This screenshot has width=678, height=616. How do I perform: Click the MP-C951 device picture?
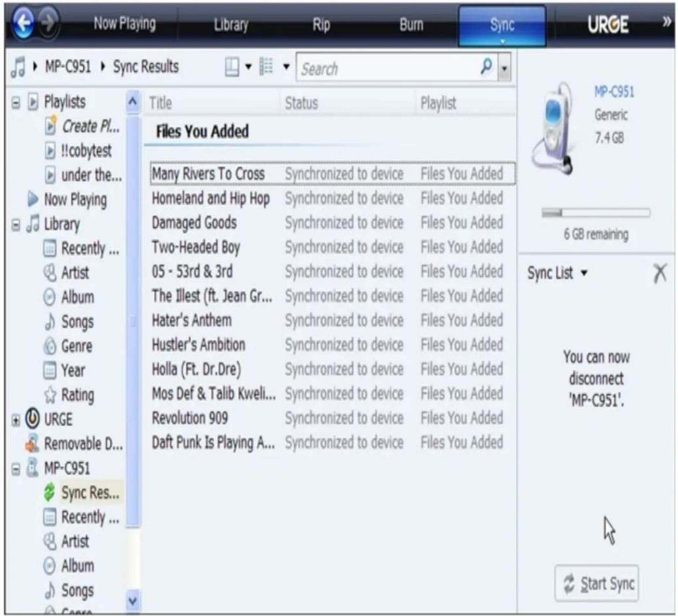[x=554, y=128]
